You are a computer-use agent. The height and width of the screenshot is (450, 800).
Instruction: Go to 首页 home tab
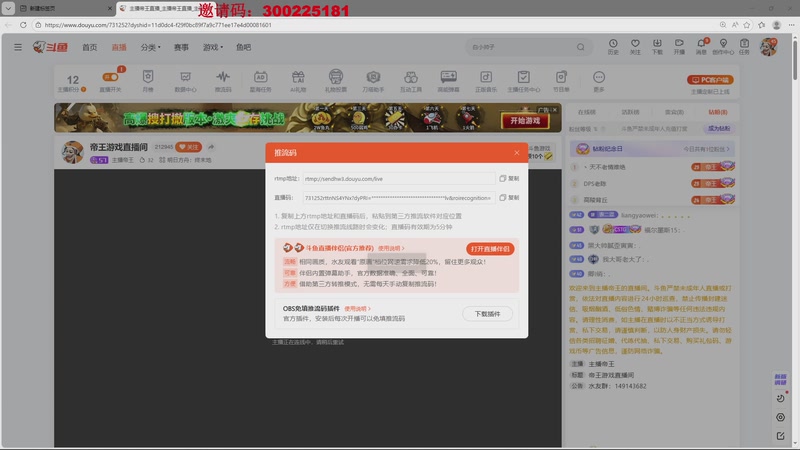pyautogui.click(x=90, y=47)
